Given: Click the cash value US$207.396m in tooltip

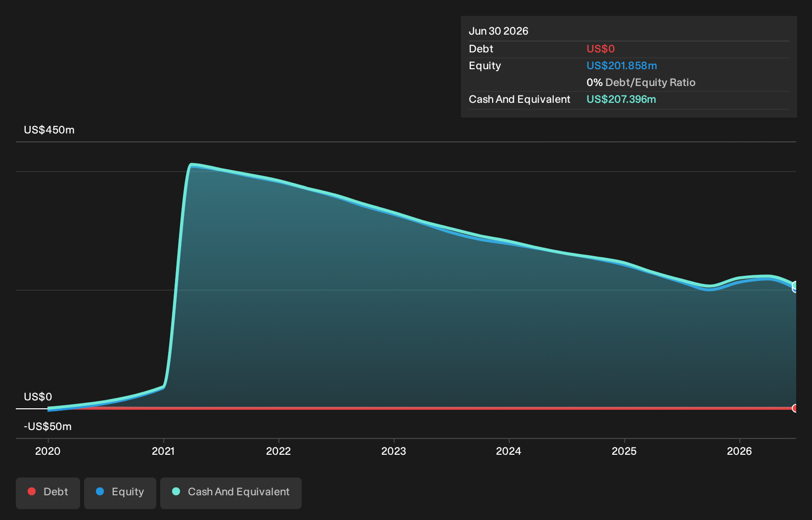Looking at the screenshot, I should click(x=621, y=99).
